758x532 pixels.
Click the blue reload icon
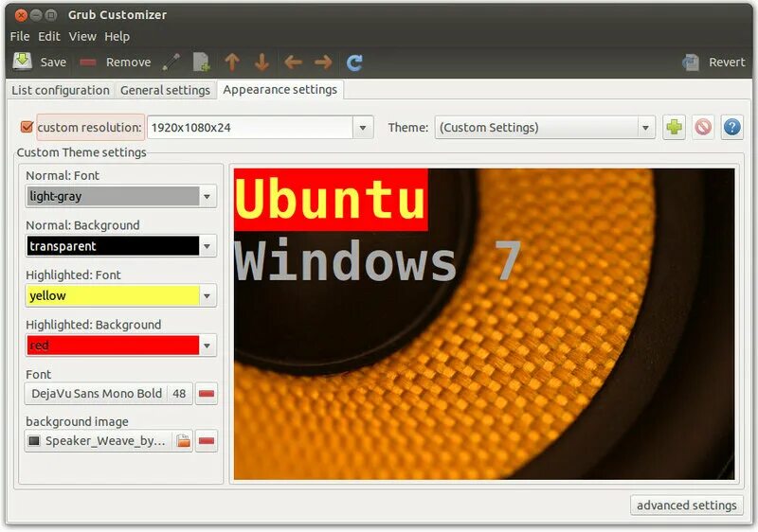tap(354, 62)
